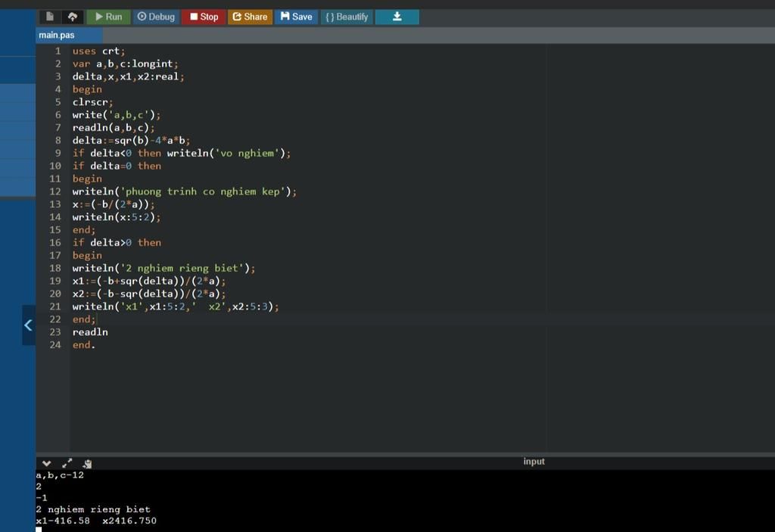
Task: Place cursor at console input cursor block
Action: click(x=39, y=530)
